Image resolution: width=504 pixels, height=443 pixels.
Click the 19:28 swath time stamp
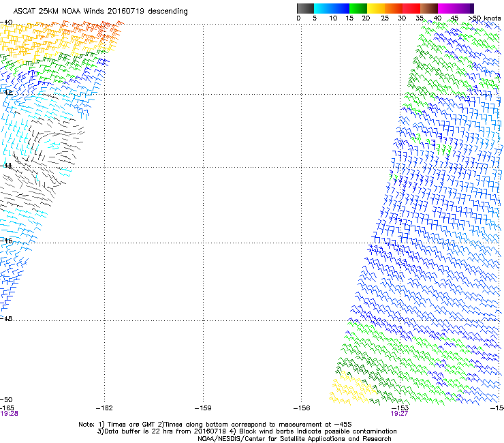coord(9,414)
